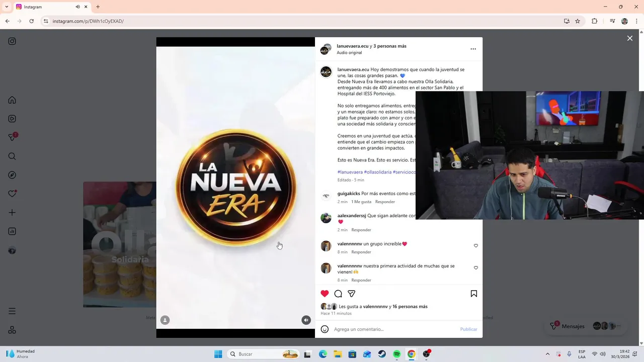Click the share paper-plane icon under post
This screenshot has height=362, width=644.
coord(352,294)
